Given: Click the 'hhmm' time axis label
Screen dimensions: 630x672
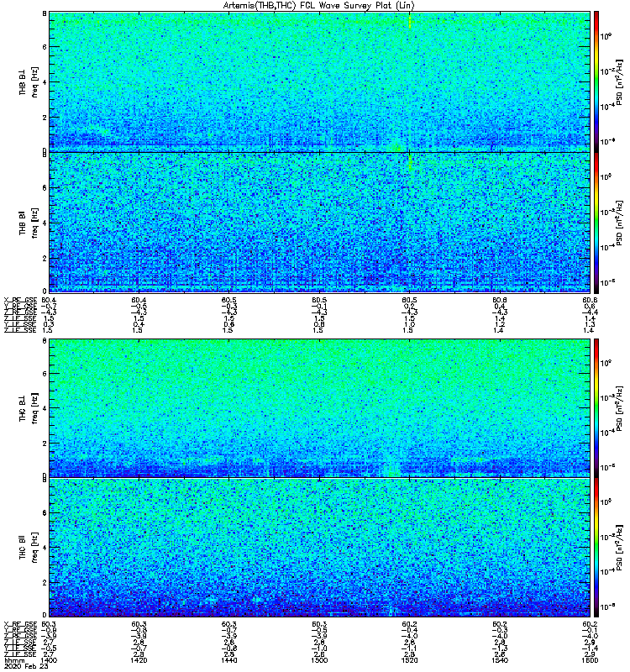Looking at the screenshot, I should click(x=14, y=660).
